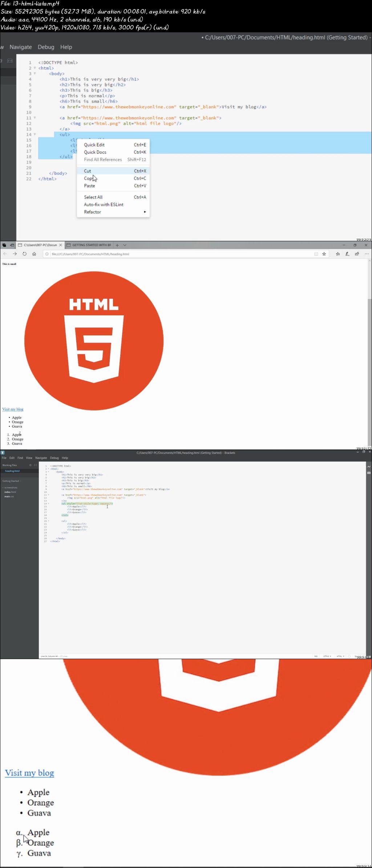Open the HTML language mode dropdown
The height and width of the screenshot is (868, 372).
(340, 656)
